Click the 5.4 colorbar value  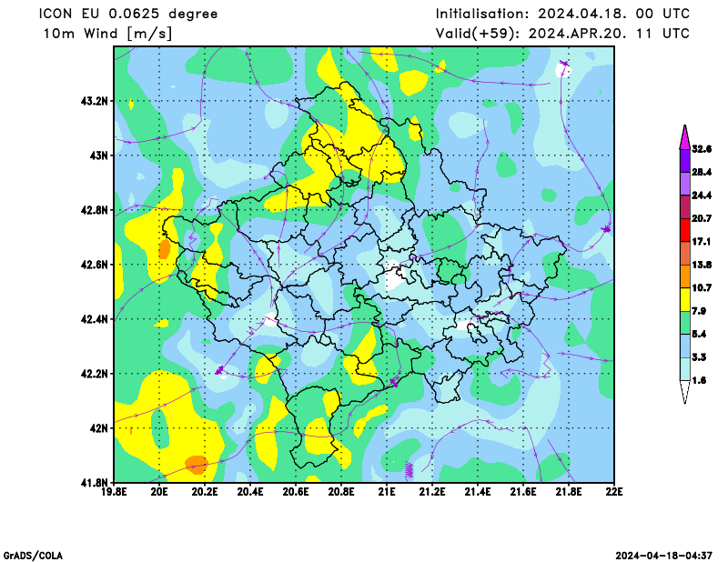pos(699,334)
